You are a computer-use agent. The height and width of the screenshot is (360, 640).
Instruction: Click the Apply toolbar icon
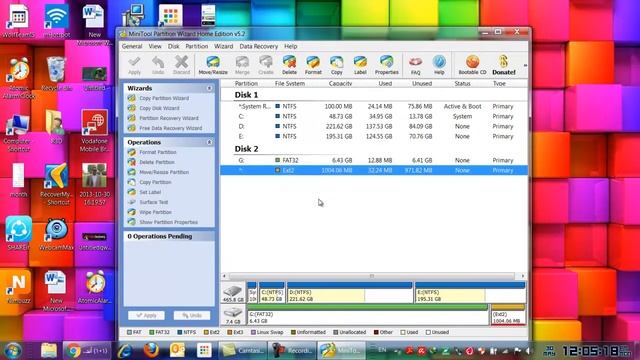(134, 65)
